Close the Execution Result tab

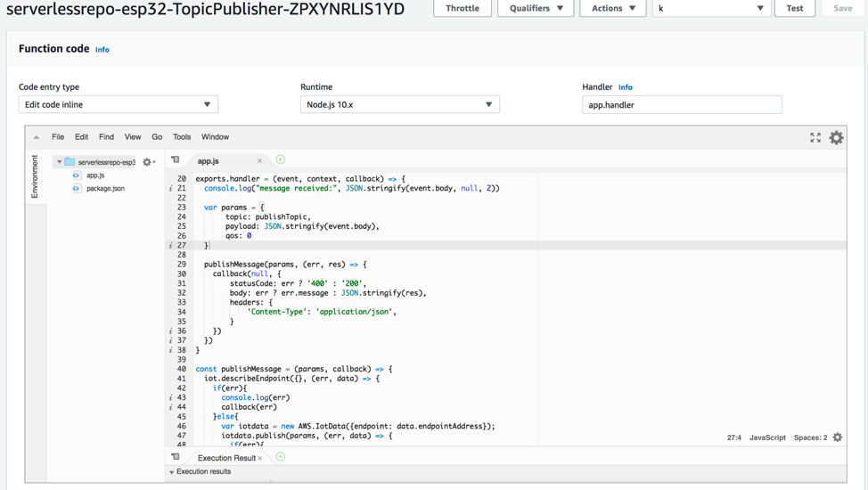[260, 458]
